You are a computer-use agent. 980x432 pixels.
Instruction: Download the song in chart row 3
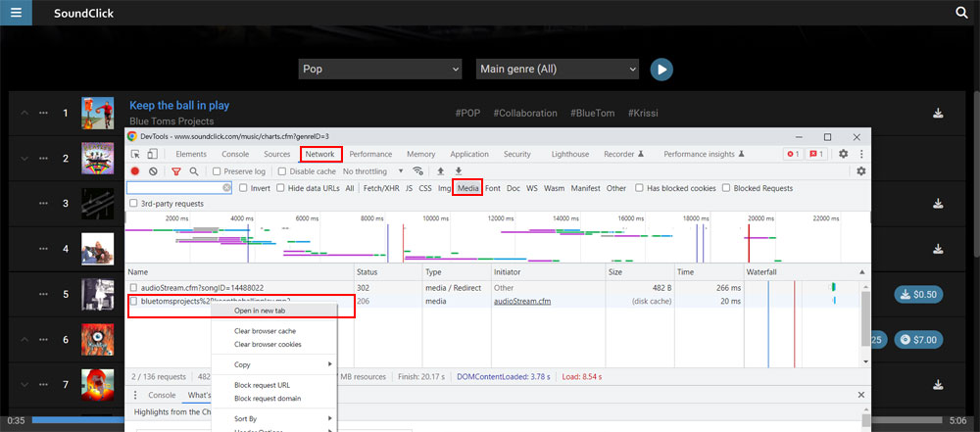click(x=938, y=204)
